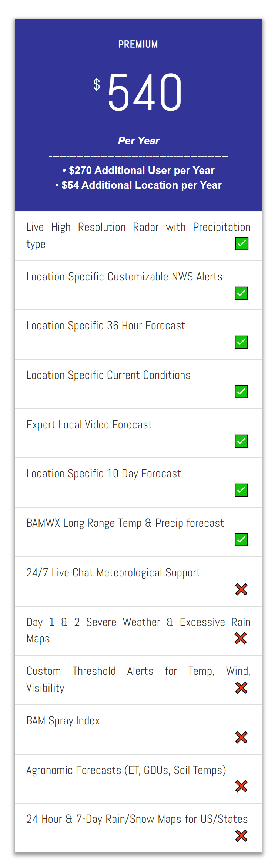This screenshot has width=278, height=868.
Task: Click red X for Agronomic Forecasts row
Action: 241,786
